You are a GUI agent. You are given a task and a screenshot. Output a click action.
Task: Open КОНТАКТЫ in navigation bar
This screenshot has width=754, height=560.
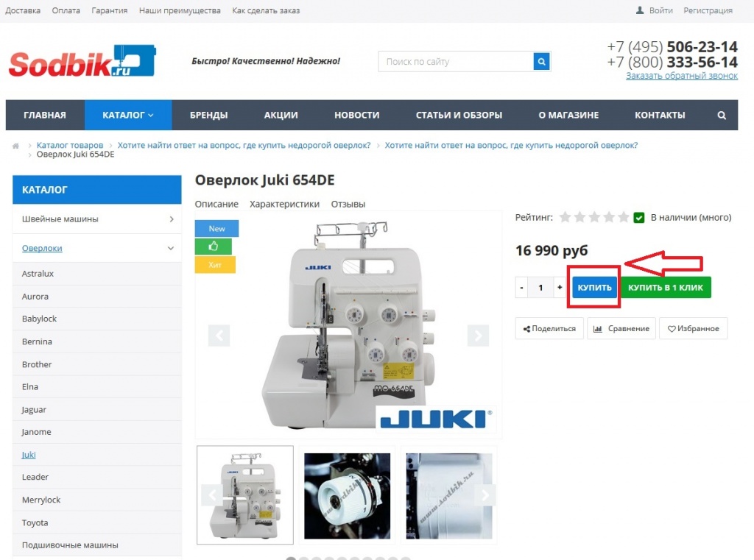(660, 116)
